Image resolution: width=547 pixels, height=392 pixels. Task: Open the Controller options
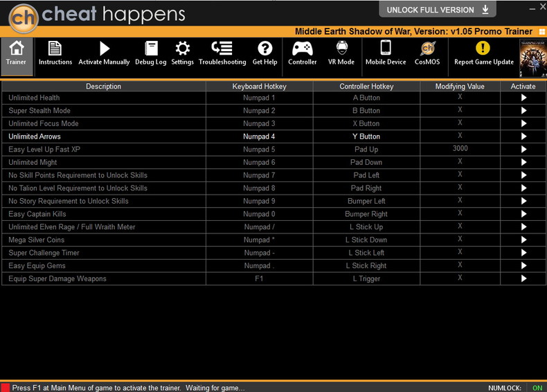[303, 53]
